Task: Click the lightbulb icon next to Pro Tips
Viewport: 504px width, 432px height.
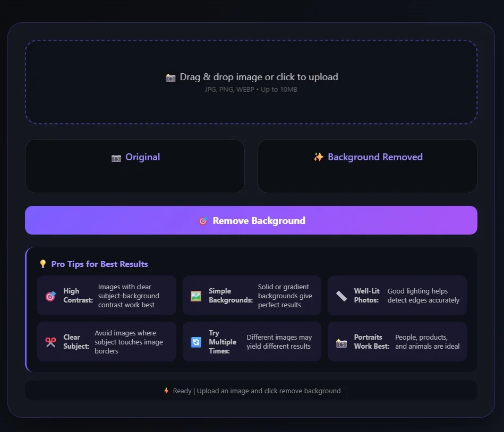Action: 42,264
